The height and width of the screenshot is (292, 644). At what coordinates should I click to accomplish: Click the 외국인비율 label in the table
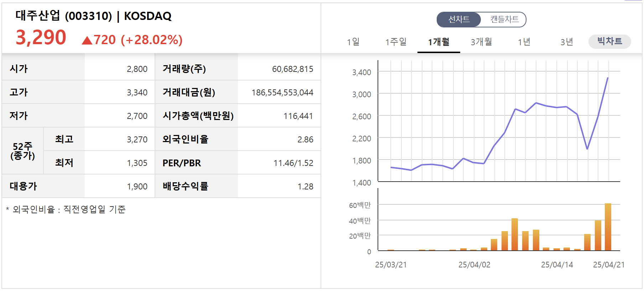point(185,139)
